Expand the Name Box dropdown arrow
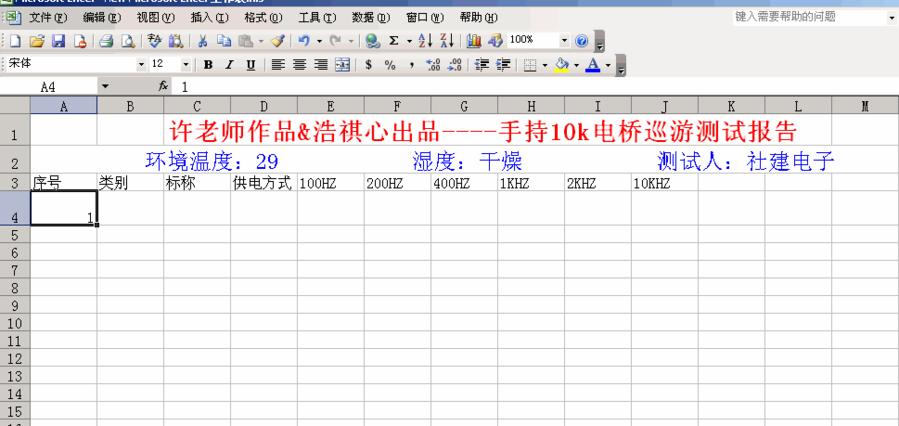The width and height of the screenshot is (899, 426). click(x=104, y=87)
